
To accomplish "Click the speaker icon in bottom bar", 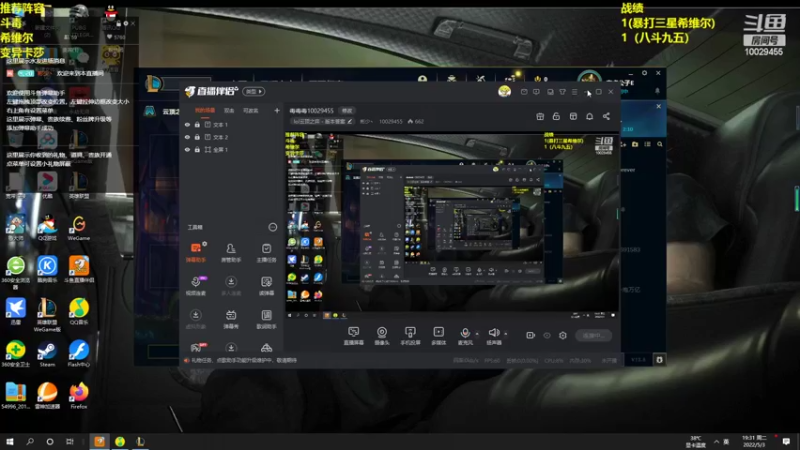I will [494, 334].
